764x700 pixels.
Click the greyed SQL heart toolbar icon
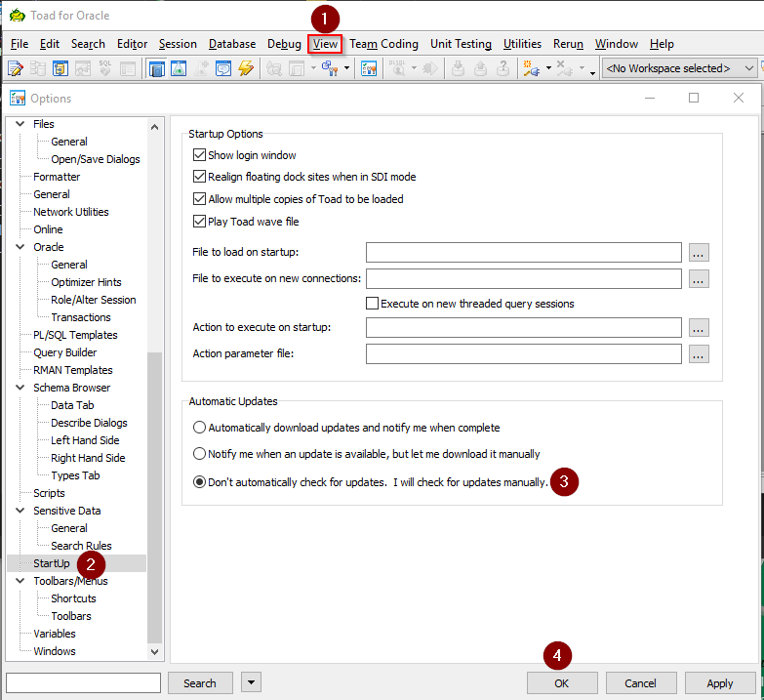pyautogui.click(x=105, y=68)
